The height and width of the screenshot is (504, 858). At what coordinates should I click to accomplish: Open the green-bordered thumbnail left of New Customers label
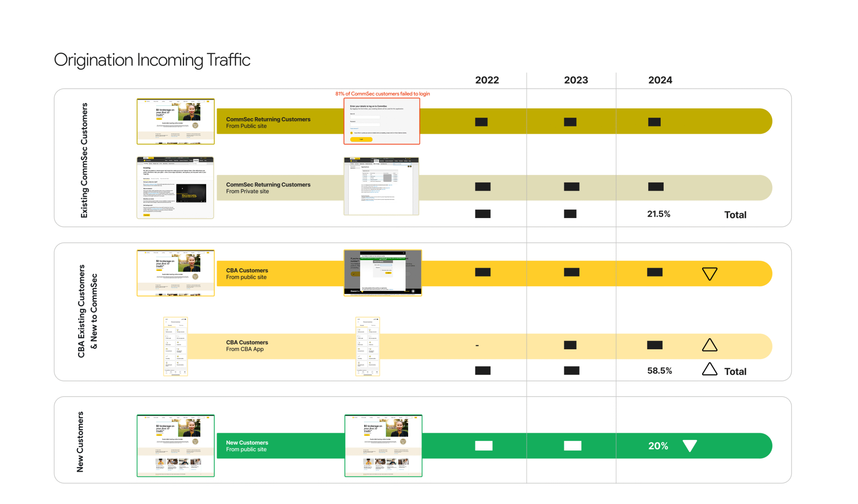pos(175,445)
